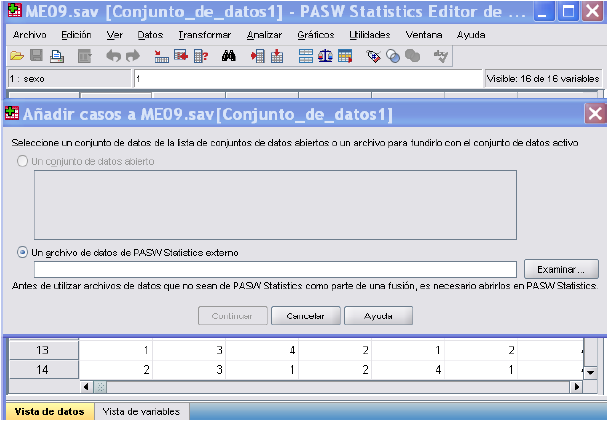Switch to Vista de datos tab
The image size is (615, 435).
coord(50,411)
